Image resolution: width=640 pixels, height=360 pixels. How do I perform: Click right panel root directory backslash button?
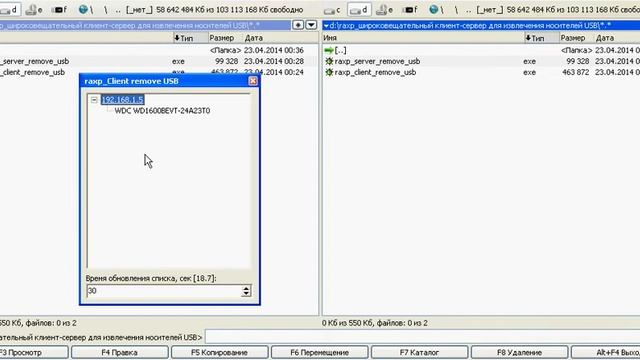click(456, 9)
